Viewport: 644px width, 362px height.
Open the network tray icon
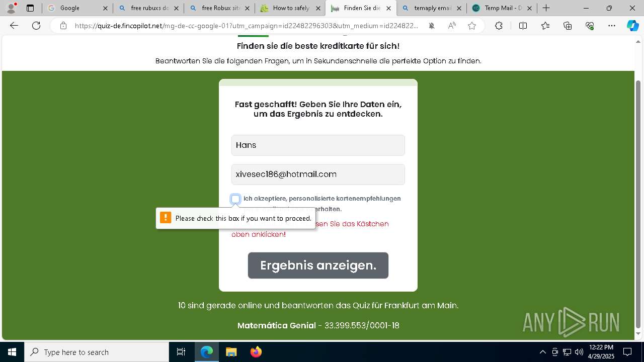click(567, 352)
